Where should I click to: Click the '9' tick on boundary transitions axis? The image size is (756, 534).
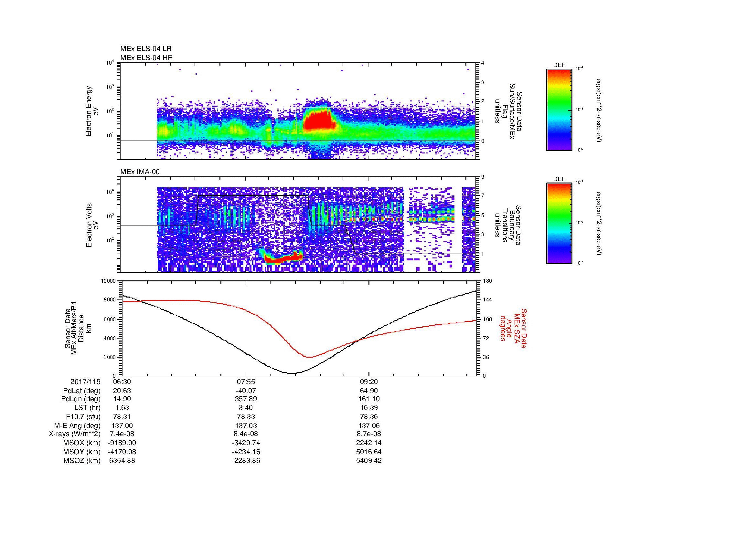click(483, 177)
